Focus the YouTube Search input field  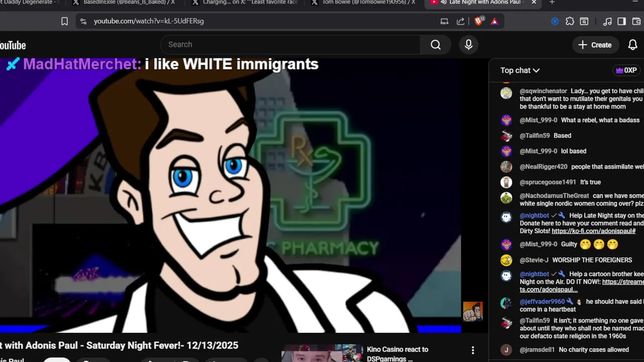290,45
